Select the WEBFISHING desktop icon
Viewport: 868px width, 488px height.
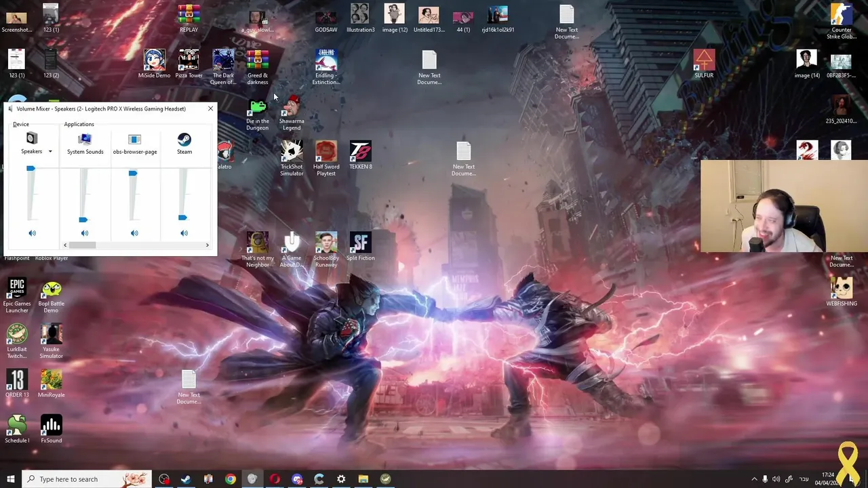tap(842, 291)
